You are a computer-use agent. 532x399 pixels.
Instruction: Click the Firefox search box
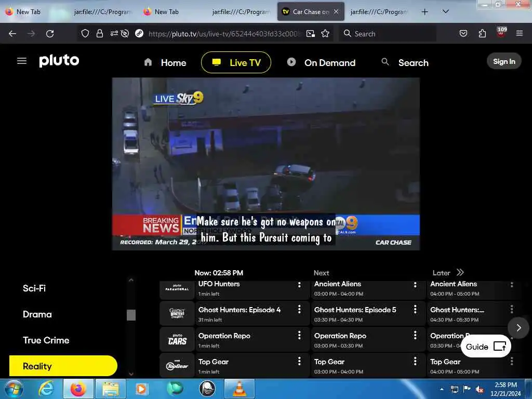click(x=387, y=34)
